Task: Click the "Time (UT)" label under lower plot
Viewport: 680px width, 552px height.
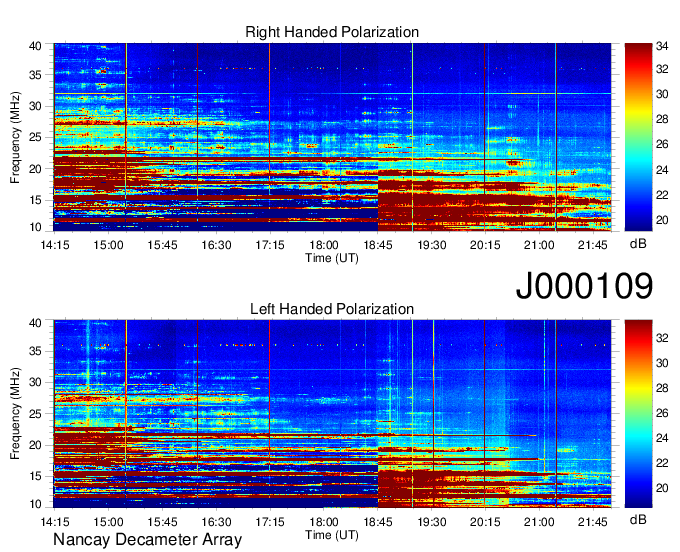Action: (332, 535)
